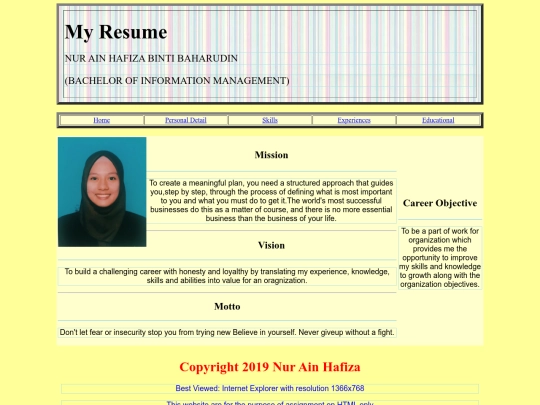Click the portrait photo on the left
The height and width of the screenshot is (405, 540).
(x=102, y=192)
